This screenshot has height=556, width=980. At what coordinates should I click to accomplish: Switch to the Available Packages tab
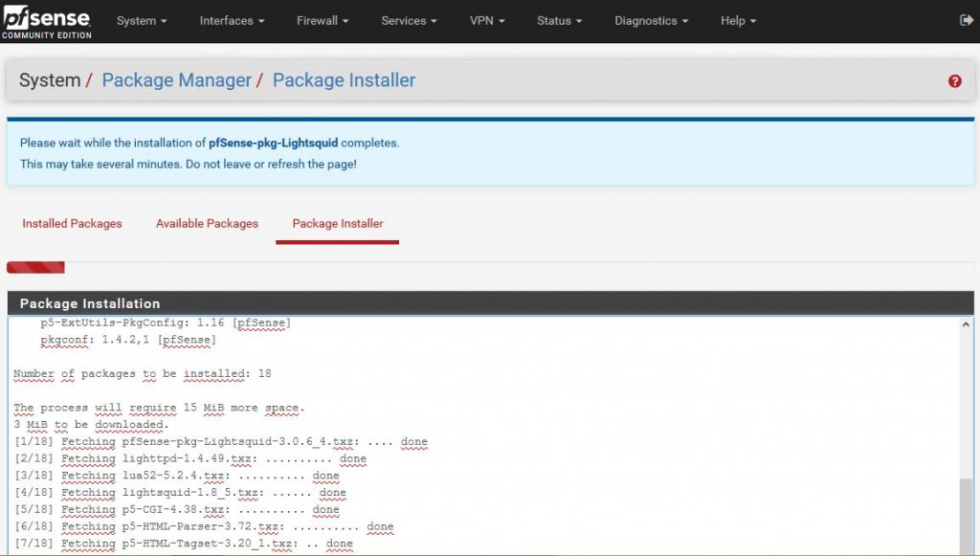[x=207, y=223]
